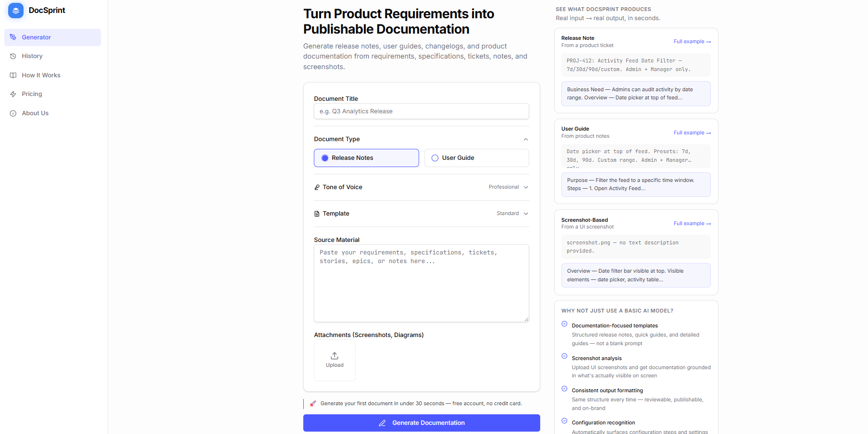Click into the Source Material text area
This screenshot has height=434, width=868.
(x=422, y=283)
